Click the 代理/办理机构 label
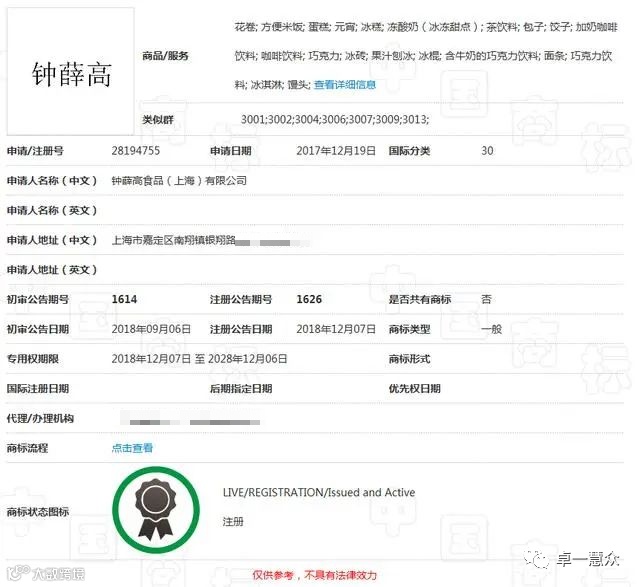640x587 pixels. (40, 418)
